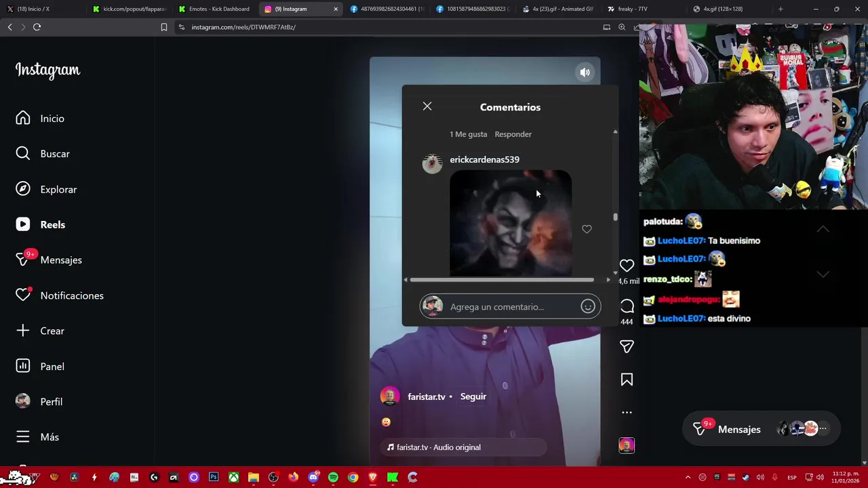Go to Explorar in sidebar
The image size is (868, 488).
(x=46, y=189)
